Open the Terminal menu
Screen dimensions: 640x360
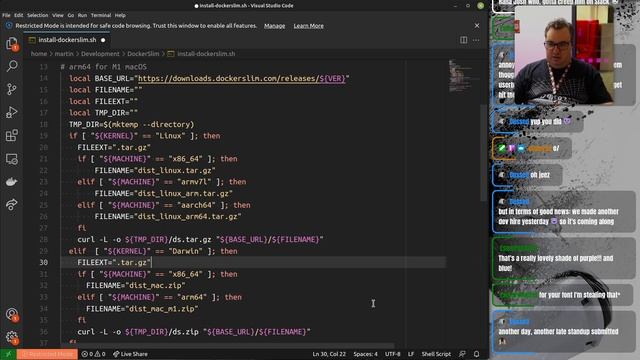[101, 15]
